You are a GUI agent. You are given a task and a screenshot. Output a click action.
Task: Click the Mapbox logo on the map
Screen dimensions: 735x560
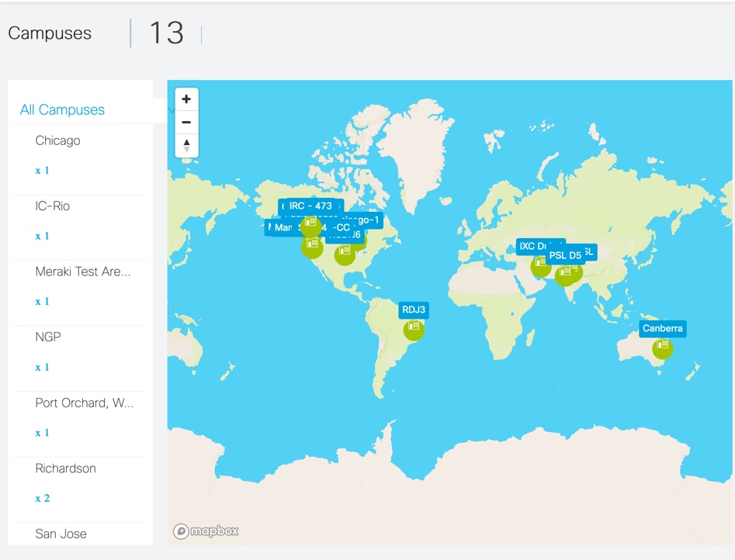tap(206, 531)
